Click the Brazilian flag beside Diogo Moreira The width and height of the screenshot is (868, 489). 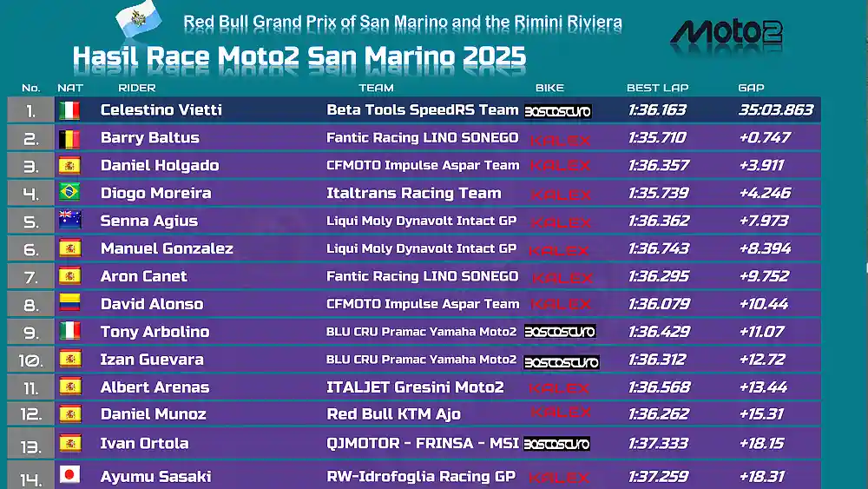pos(69,192)
